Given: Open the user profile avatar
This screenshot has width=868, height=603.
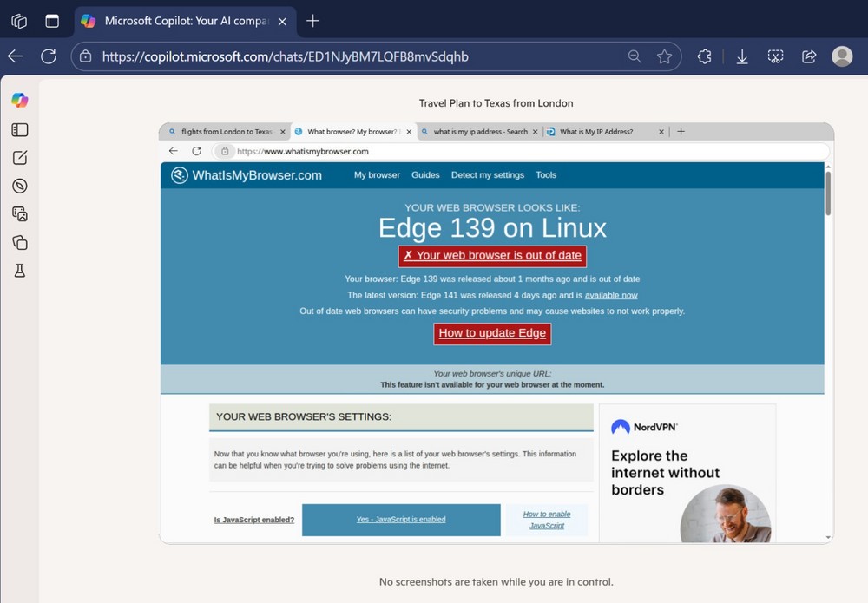Looking at the screenshot, I should [x=842, y=56].
